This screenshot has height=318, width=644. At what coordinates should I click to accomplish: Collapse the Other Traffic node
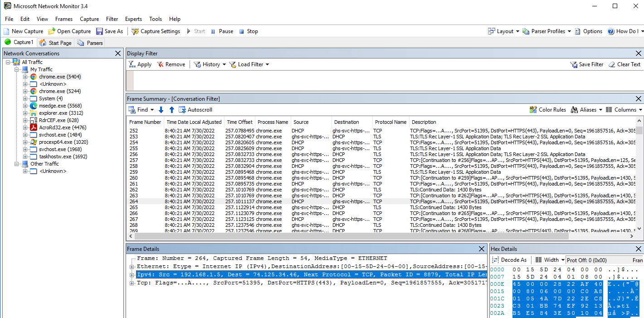point(17,163)
